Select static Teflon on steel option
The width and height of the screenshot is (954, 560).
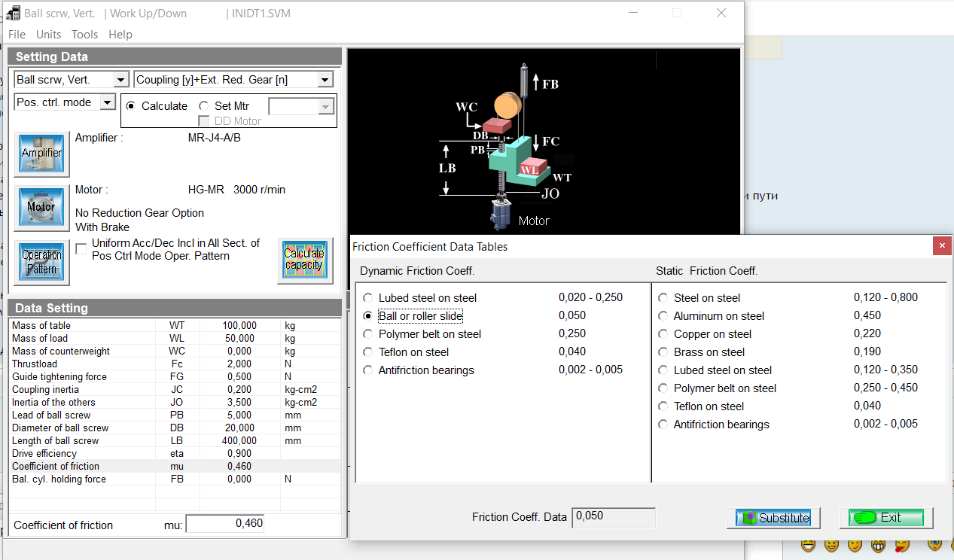pos(663,406)
